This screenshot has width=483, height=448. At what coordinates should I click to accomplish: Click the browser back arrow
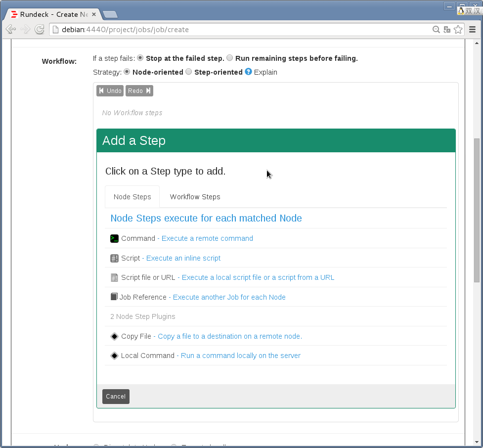[11, 29]
